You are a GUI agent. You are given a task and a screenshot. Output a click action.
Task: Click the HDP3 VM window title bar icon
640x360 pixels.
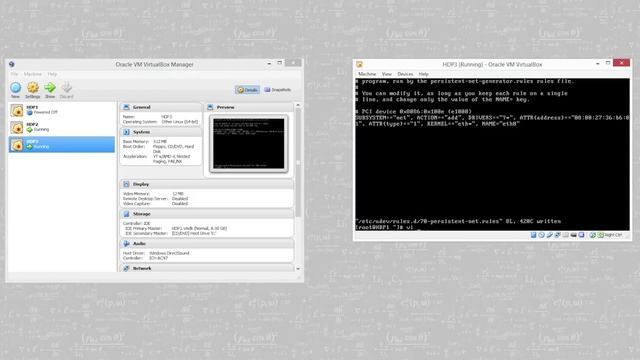(359, 64)
